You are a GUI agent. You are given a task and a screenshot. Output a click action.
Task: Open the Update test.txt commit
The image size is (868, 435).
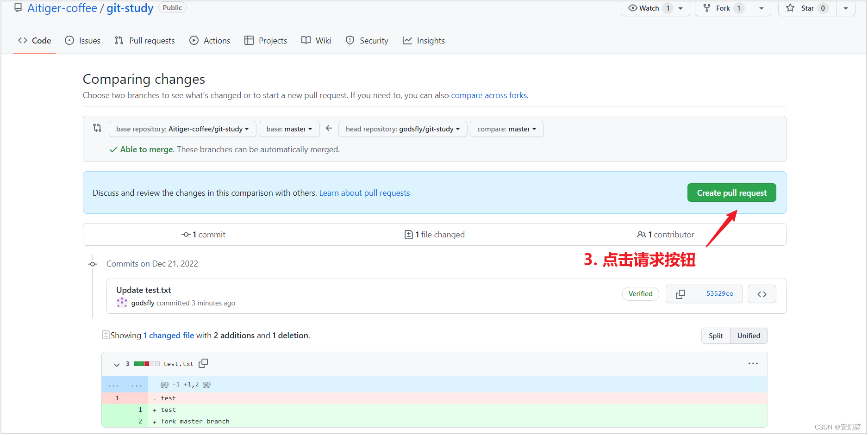144,290
